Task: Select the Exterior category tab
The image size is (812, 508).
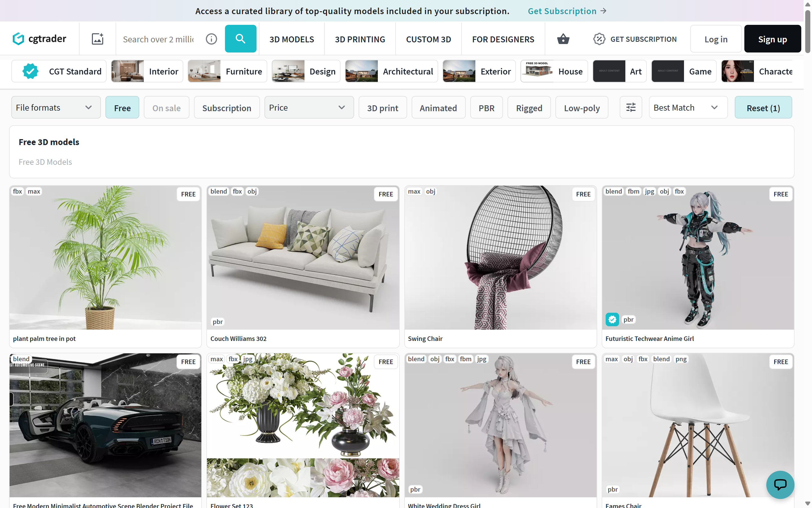Action: coord(479,71)
